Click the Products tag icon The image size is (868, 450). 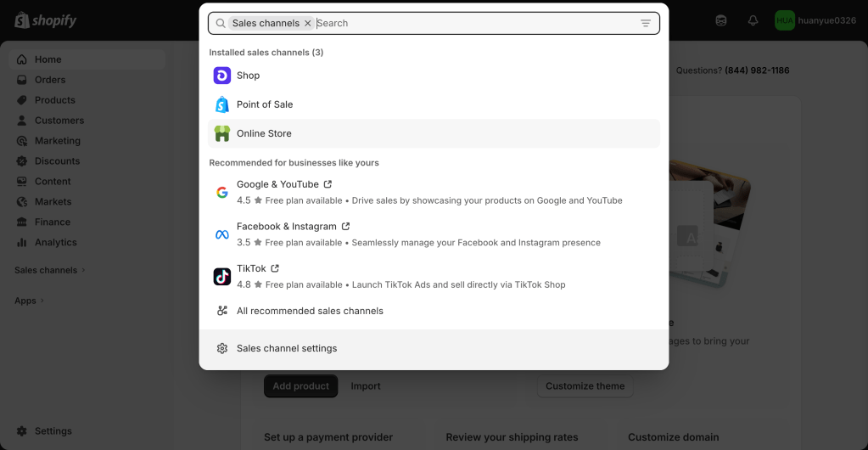point(21,100)
